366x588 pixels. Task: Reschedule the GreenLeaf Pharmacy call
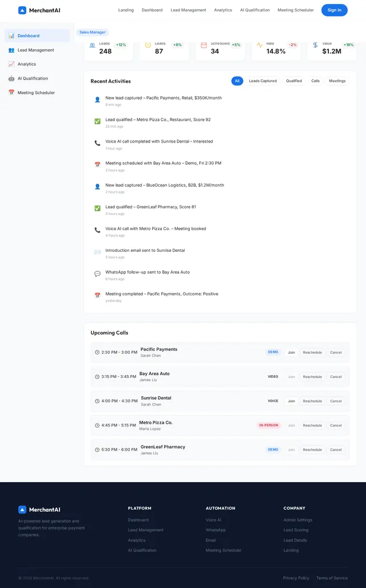(312, 449)
